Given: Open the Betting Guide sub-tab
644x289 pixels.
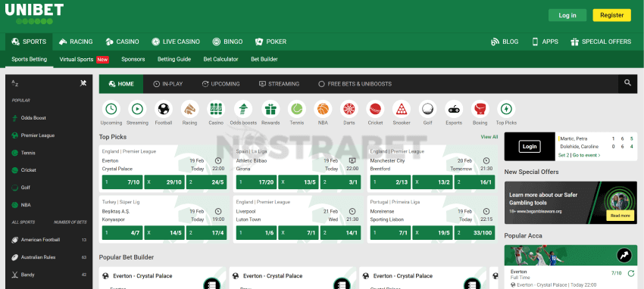Looking at the screenshot, I should click(x=174, y=60).
